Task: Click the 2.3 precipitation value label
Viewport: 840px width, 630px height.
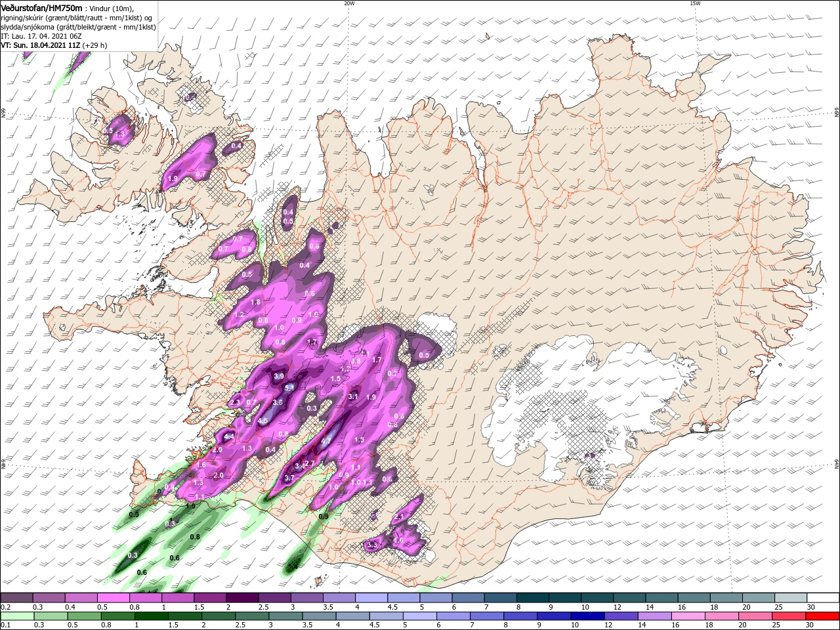Action: pyautogui.click(x=236, y=402)
